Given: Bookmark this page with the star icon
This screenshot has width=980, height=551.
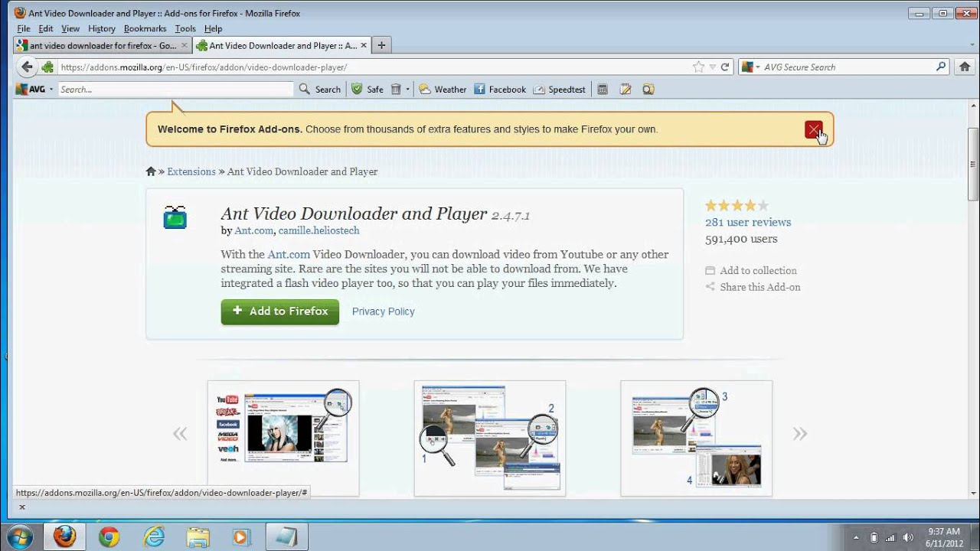Looking at the screenshot, I should point(698,67).
